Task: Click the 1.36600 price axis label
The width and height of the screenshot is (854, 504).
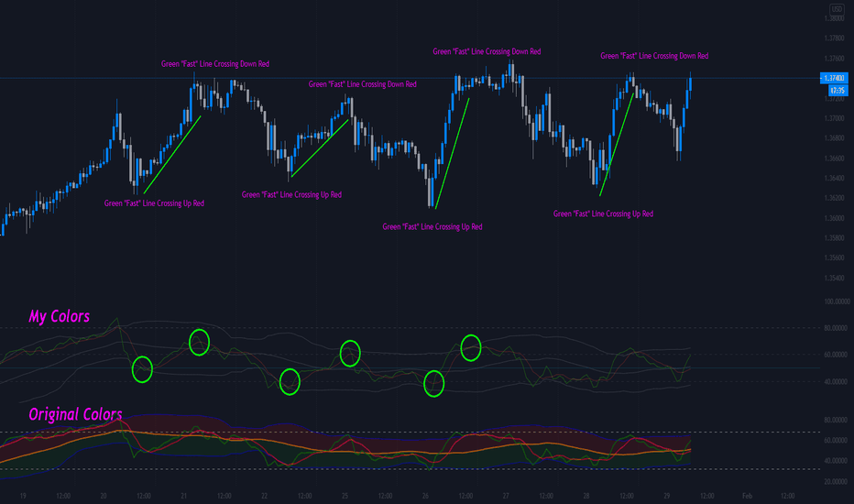Action: click(x=834, y=159)
